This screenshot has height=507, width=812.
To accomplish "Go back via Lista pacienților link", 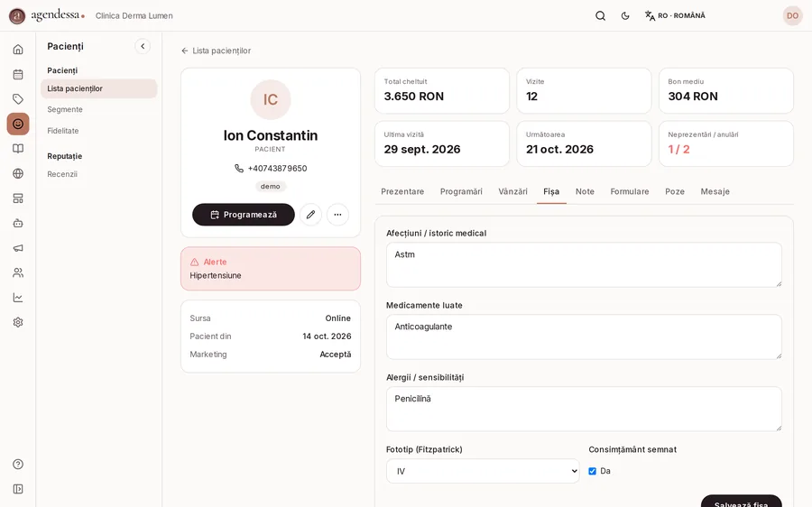I will point(216,51).
